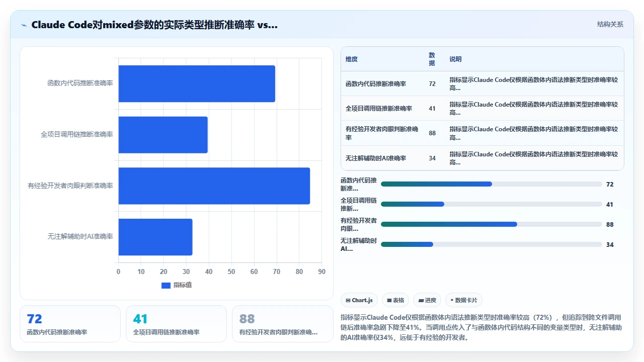Click the dashboard title Claude Code对mixed参数

point(154,25)
